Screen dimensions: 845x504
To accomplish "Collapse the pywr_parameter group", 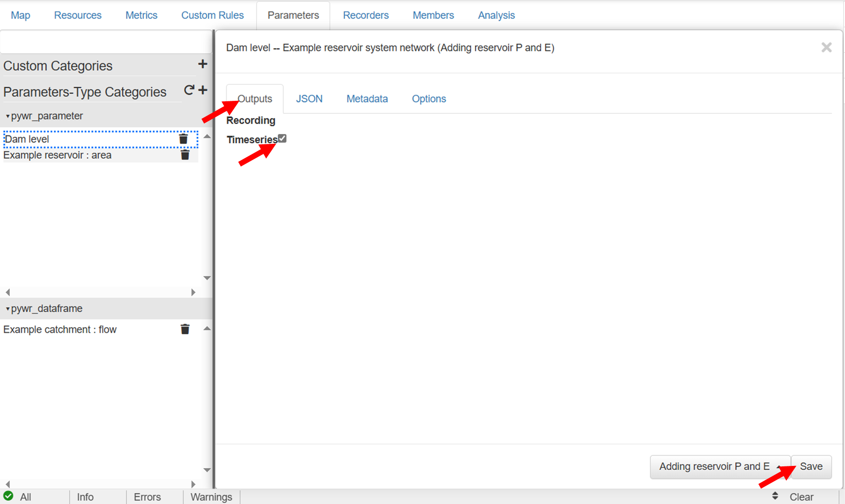I will pos(8,116).
